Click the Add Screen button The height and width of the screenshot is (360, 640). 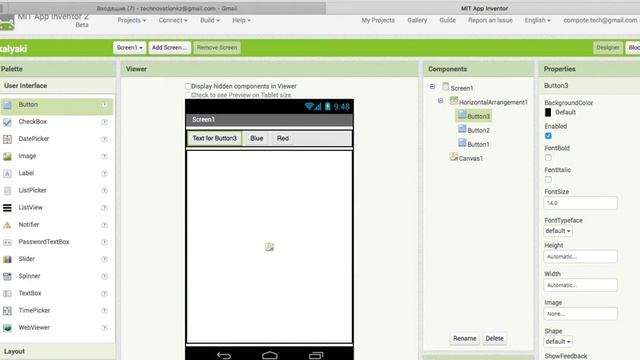[169, 48]
